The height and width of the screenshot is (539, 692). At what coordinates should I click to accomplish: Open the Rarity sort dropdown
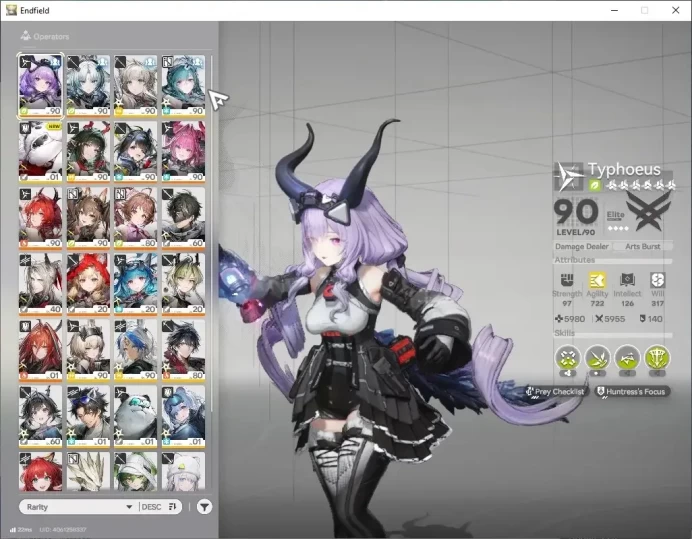pyautogui.click(x=79, y=507)
